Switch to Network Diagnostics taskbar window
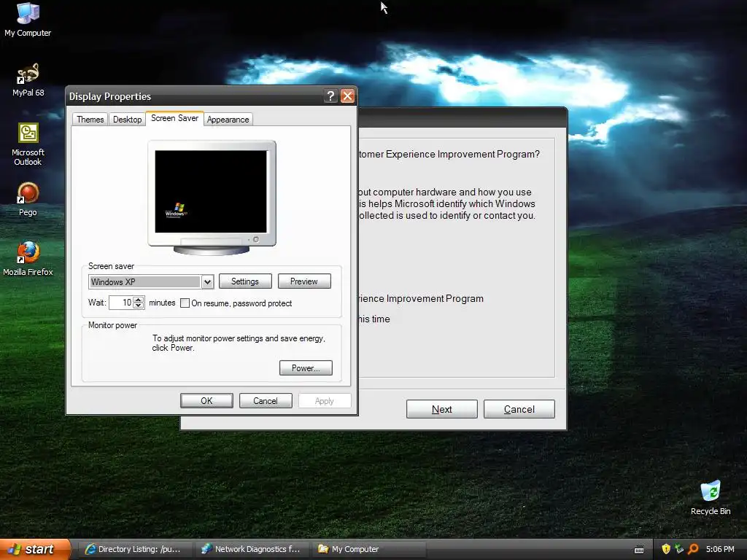 click(252, 549)
